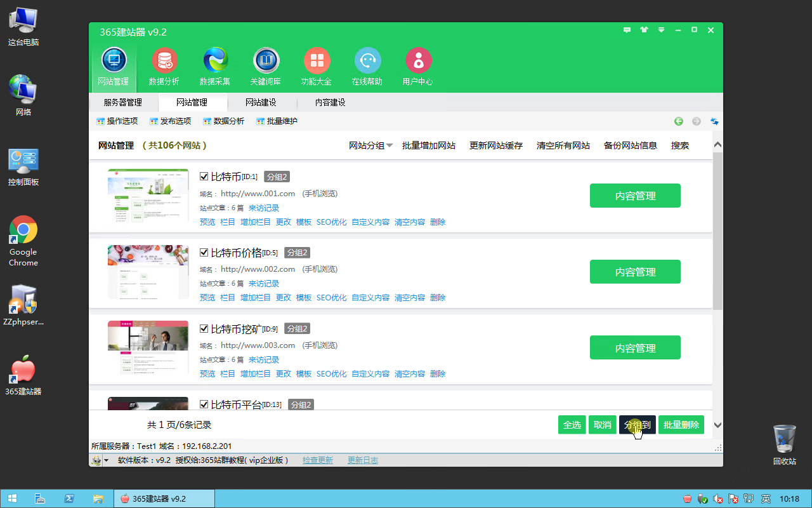This screenshot has height=508, width=812.
Task: Open the 回收站 recycle bin
Action: tap(785, 444)
